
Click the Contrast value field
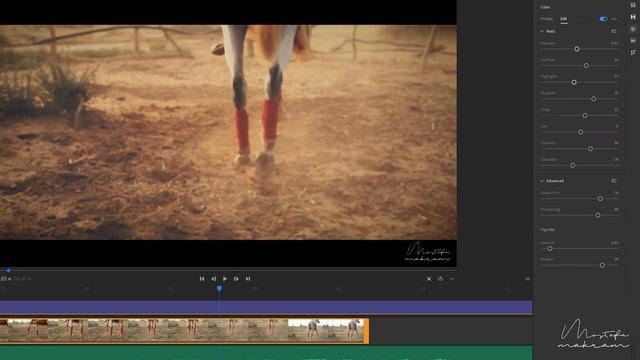point(616,60)
